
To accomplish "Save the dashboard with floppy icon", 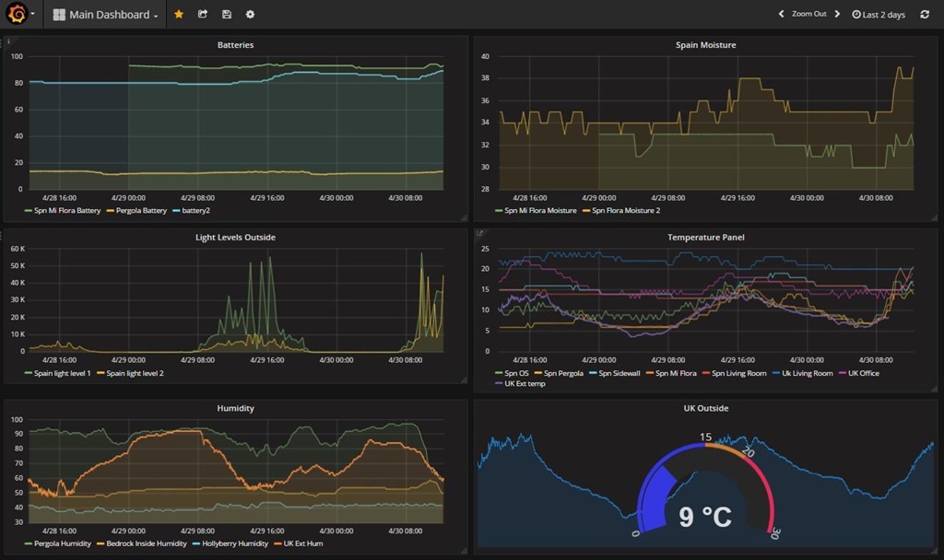I will [227, 15].
